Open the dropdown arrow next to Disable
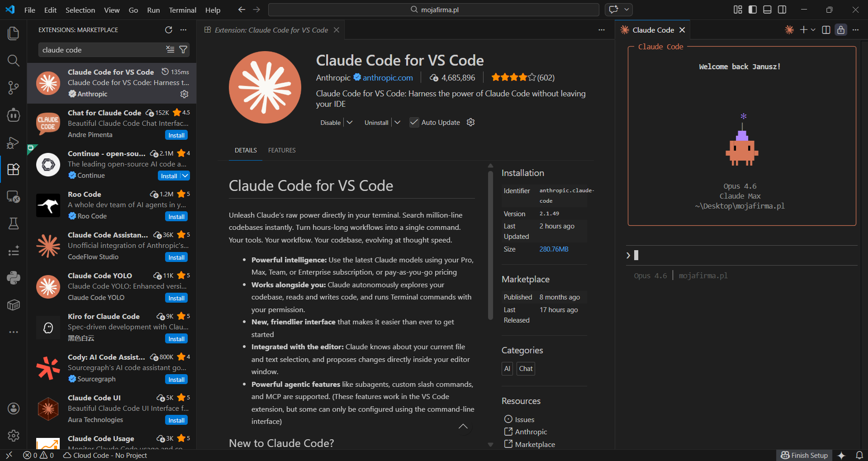The image size is (868, 461). pos(349,122)
